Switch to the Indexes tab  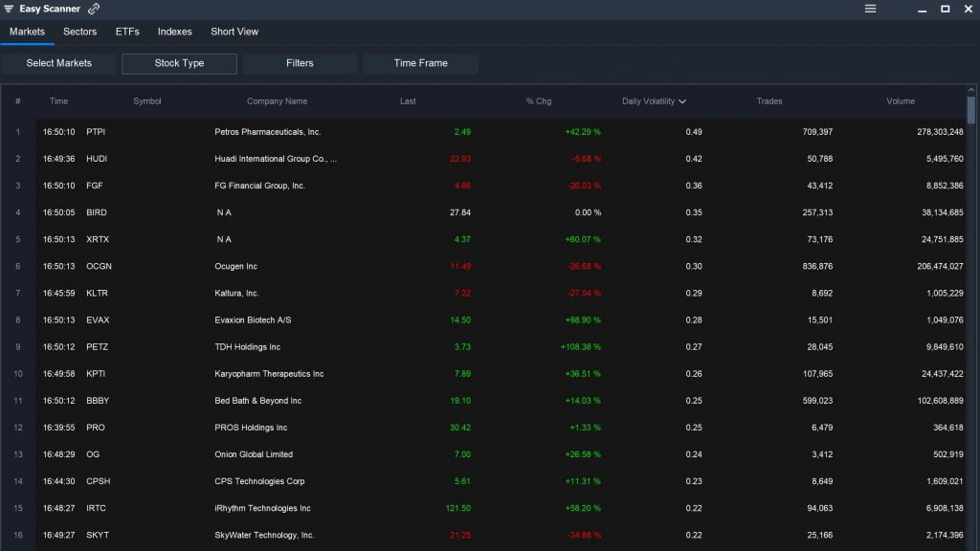click(174, 32)
